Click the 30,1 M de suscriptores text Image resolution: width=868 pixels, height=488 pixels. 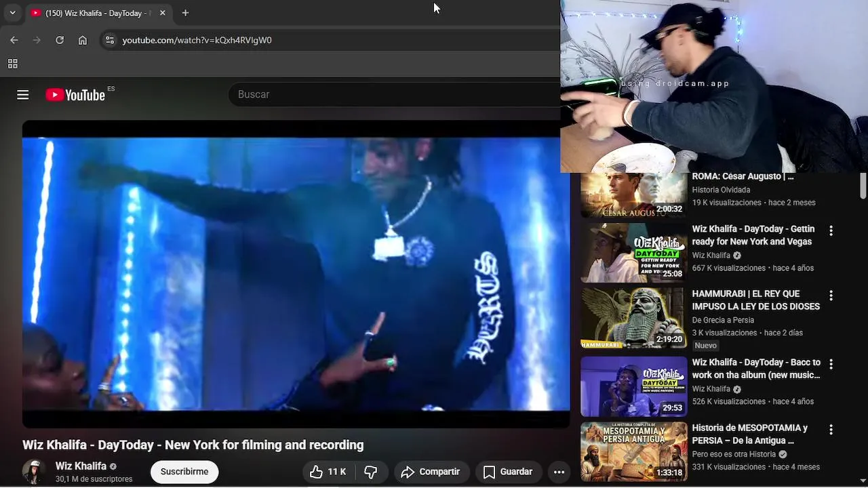pos(94,479)
